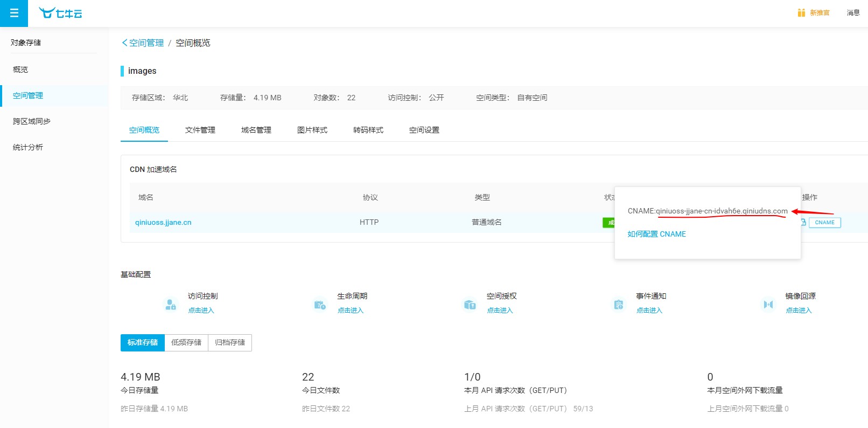868x428 pixels.
Task: Click the 访问控制 icon
Action: pos(171,305)
